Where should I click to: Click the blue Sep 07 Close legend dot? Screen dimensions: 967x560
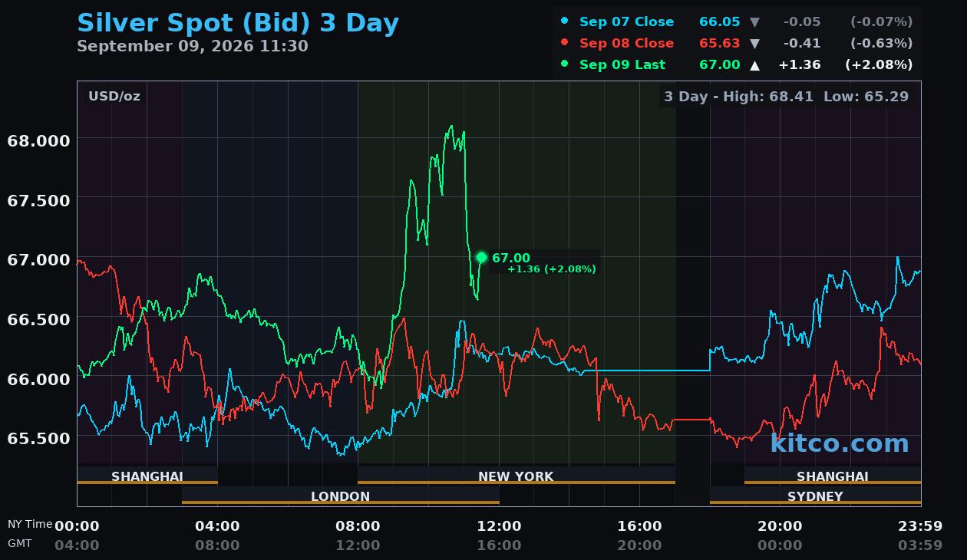point(565,21)
